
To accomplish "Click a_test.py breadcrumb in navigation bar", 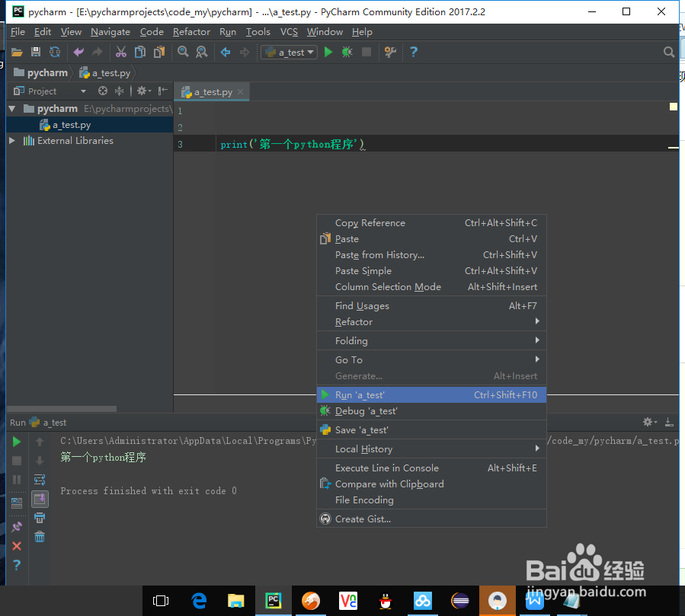I will click(105, 73).
